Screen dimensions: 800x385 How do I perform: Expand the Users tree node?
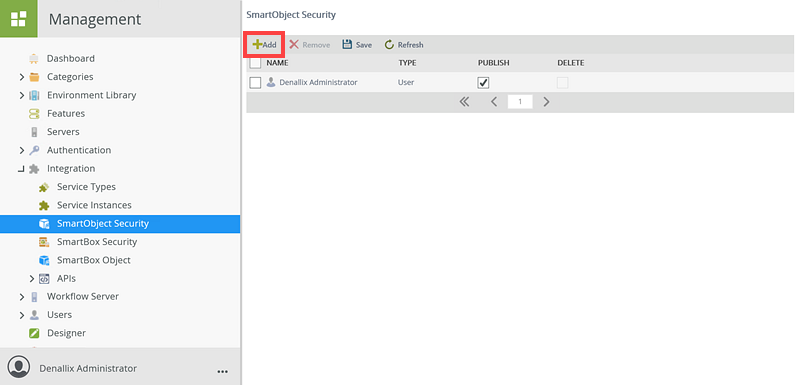pos(21,315)
